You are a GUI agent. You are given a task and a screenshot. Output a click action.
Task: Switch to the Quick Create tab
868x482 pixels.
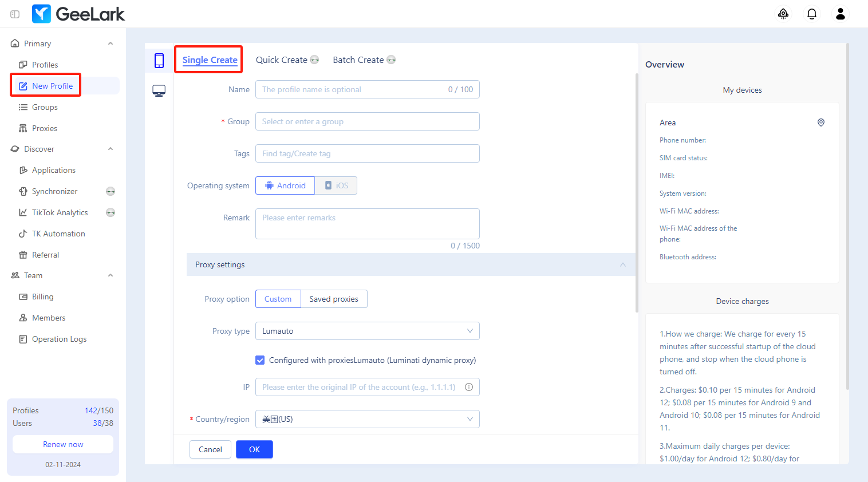point(282,60)
